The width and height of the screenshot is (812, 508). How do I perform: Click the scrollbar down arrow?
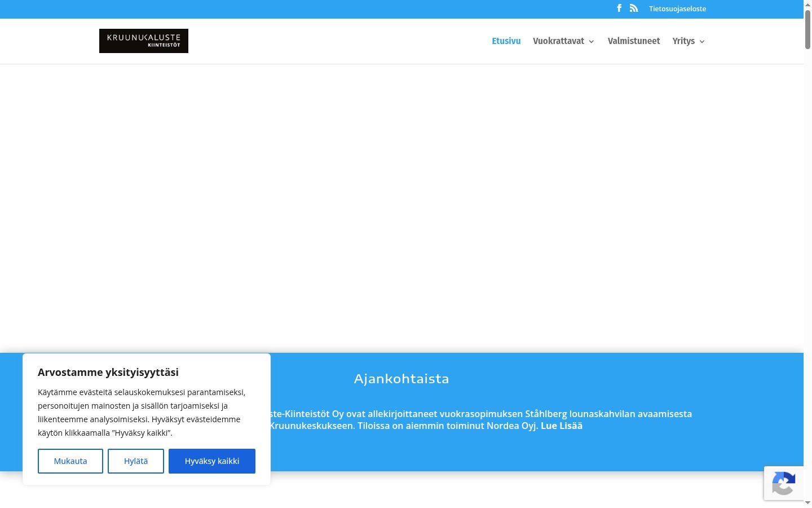807,503
